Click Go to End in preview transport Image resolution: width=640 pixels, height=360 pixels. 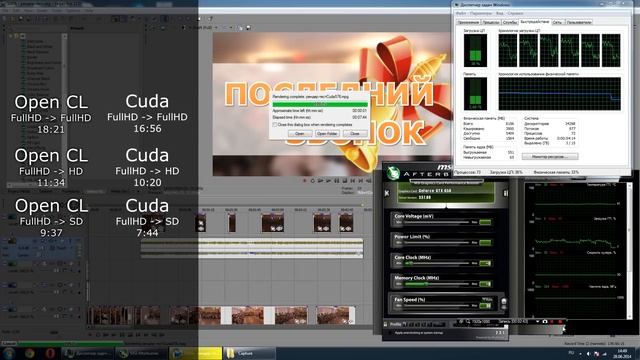click(361, 180)
